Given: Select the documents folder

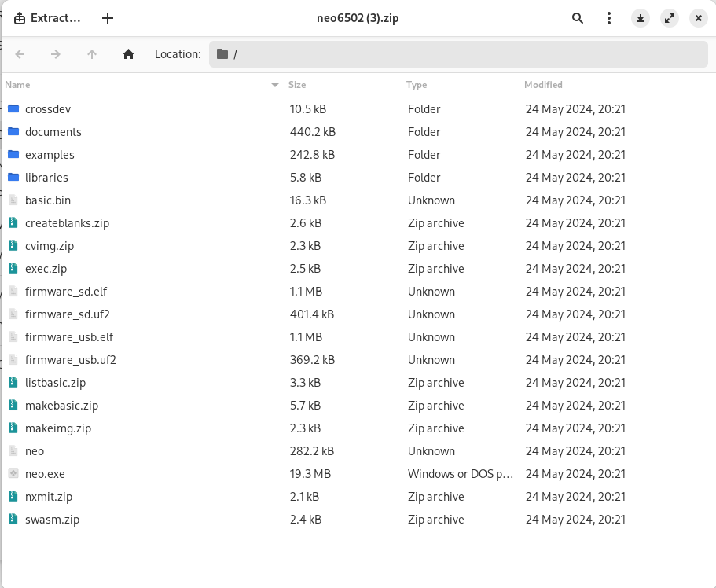Looking at the screenshot, I should tap(53, 132).
